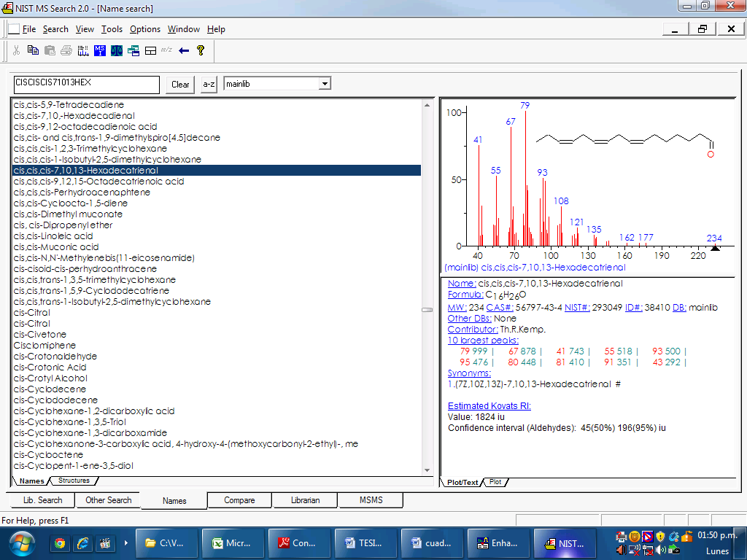Click the Cut scissors toolbar icon
This screenshot has width=747, height=560.
click(x=16, y=50)
